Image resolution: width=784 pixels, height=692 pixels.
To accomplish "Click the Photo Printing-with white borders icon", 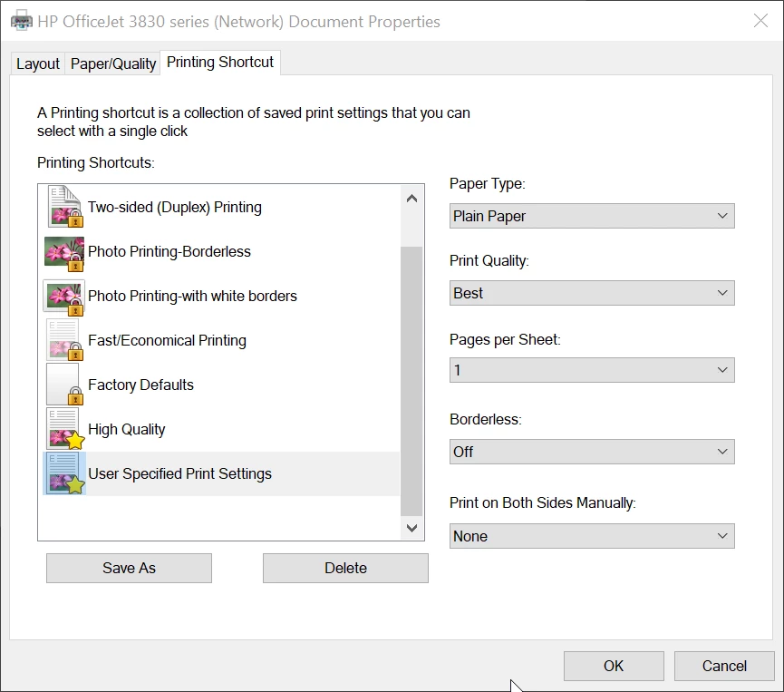I will point(64,297).
